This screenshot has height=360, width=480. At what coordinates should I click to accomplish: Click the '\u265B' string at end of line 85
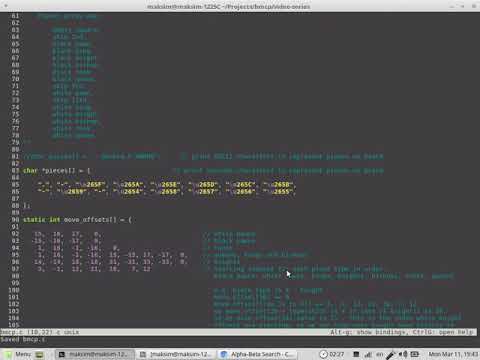[278, 184]
